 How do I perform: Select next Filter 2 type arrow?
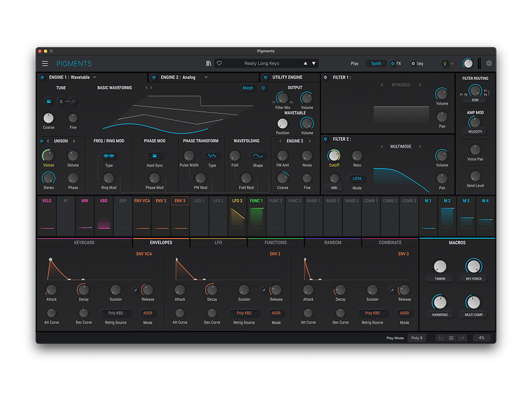pyautogui.click(x=420, y=147)
